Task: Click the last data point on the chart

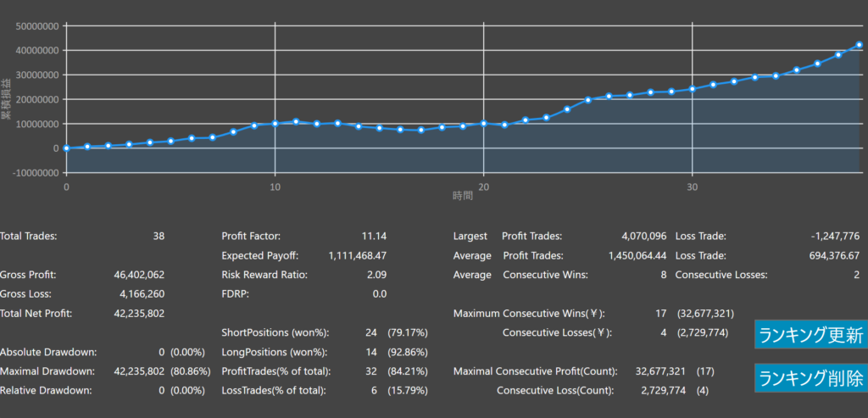Action: [x=860, y=45]
